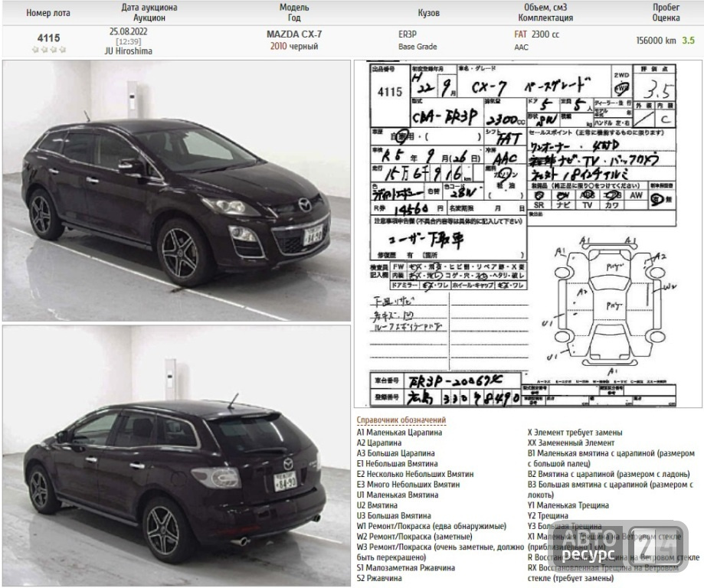The width and height of the screenshot is (704, 588).
Task: Click the Модель Год column header
Action: [294, 12]
